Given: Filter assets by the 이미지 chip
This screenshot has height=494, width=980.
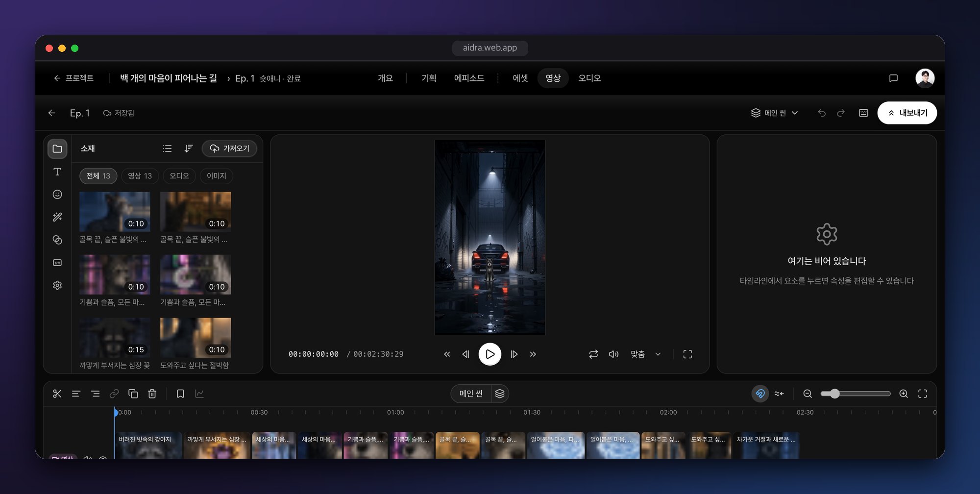Looking at the screenshot, I should (217, 176).
